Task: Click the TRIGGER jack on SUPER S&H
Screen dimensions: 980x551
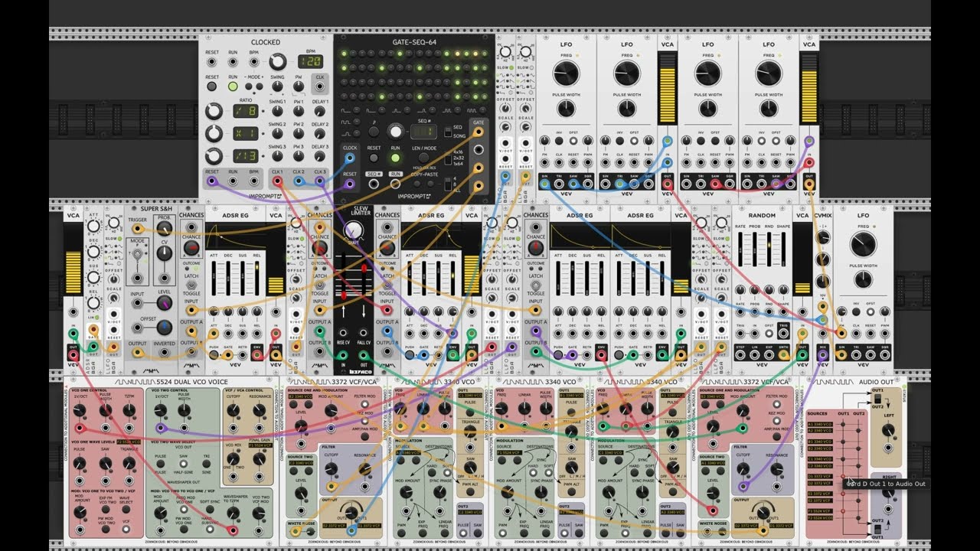Action: pyautogui.click(x=137, y=227)
